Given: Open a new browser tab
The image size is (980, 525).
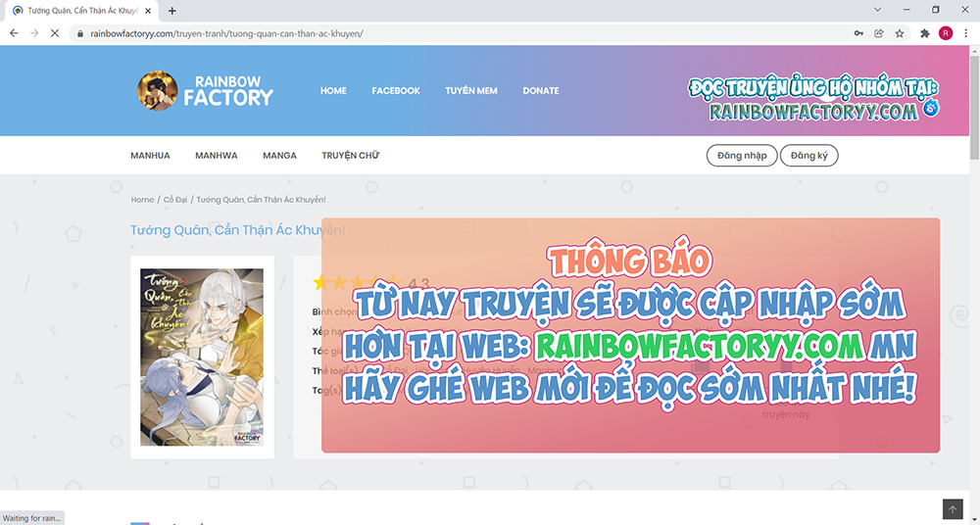Looking at the screenshot, I should point(172,11).
